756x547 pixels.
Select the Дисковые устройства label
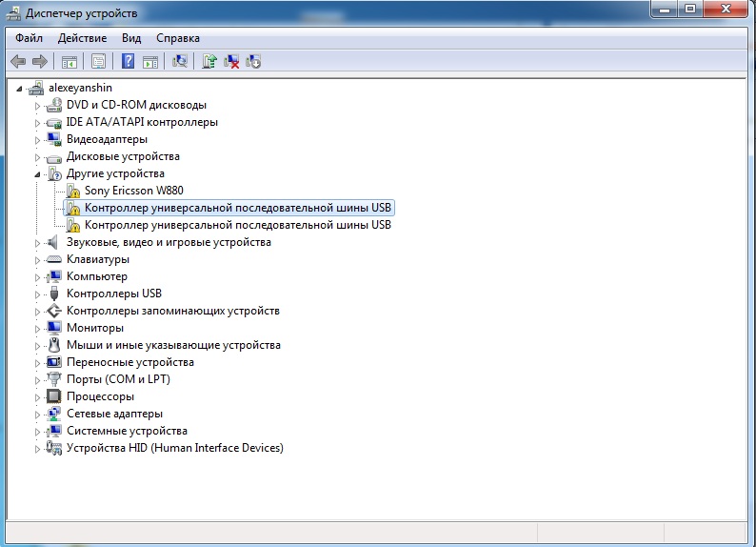point(123,156)
